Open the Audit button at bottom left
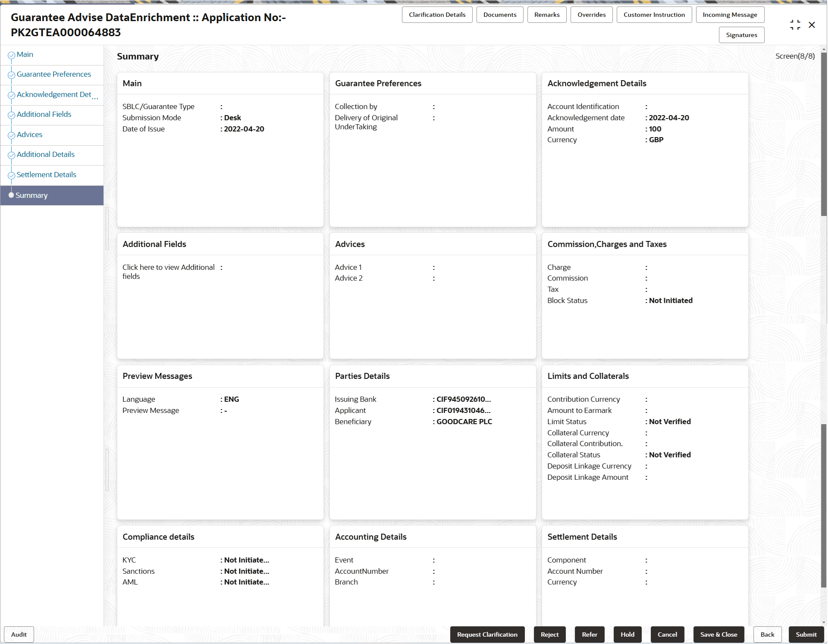The image size is (828, 644). coord(19,635)
